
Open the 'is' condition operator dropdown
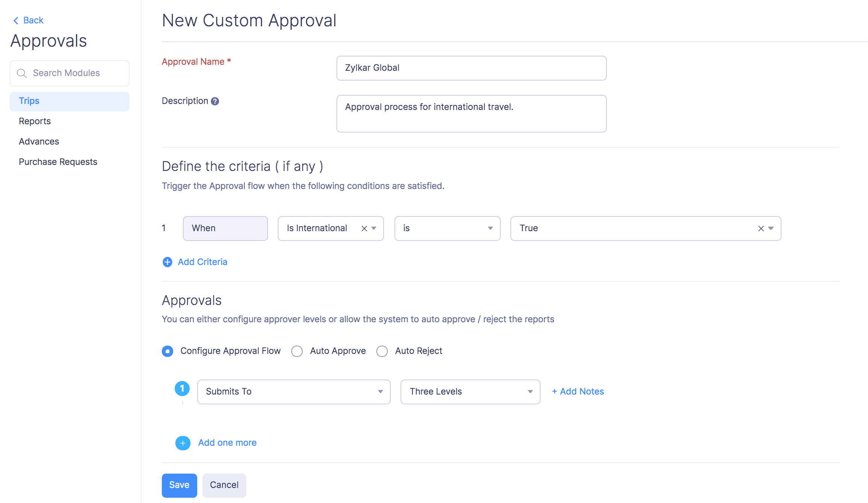click(x=447, y=229)
